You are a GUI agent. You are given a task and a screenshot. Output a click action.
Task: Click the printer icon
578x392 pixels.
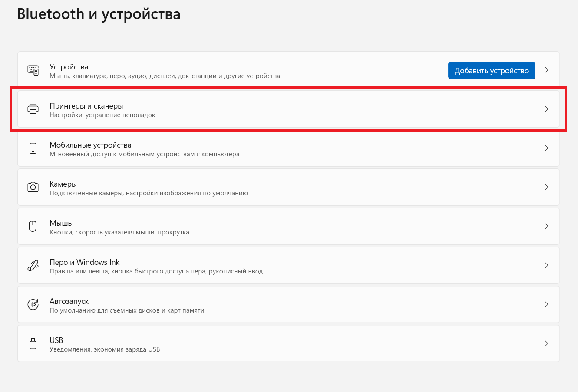33,109
